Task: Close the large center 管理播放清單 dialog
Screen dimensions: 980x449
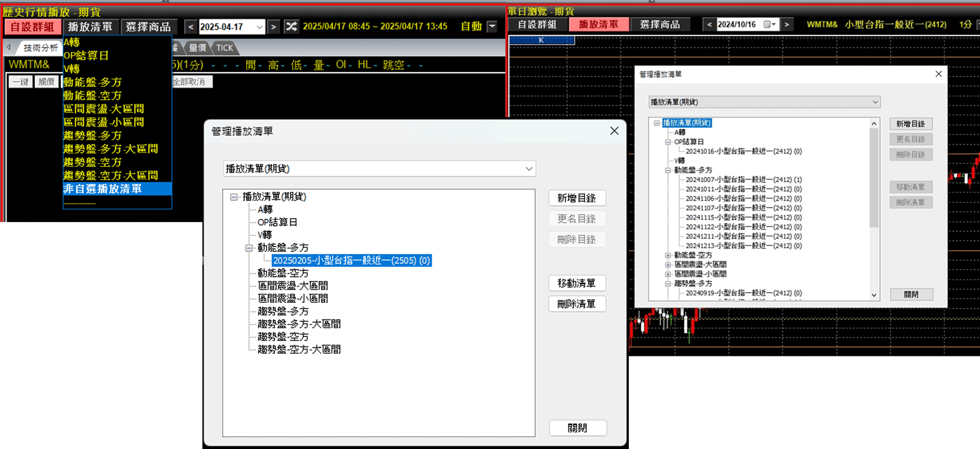Action: (614, 131)
